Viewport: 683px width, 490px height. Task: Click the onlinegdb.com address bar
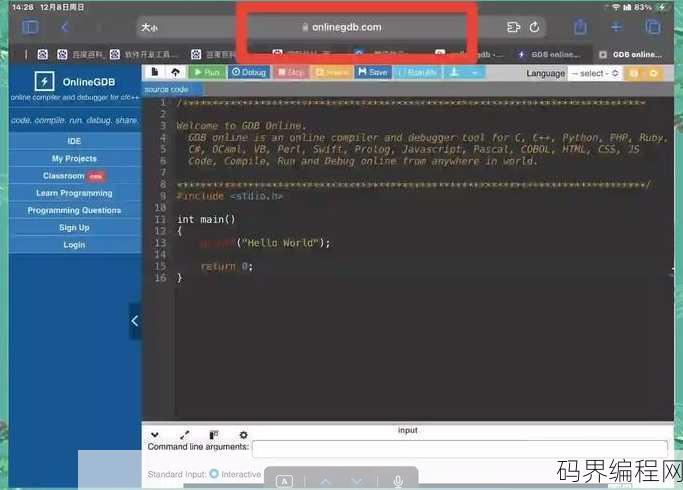[342, 27]
